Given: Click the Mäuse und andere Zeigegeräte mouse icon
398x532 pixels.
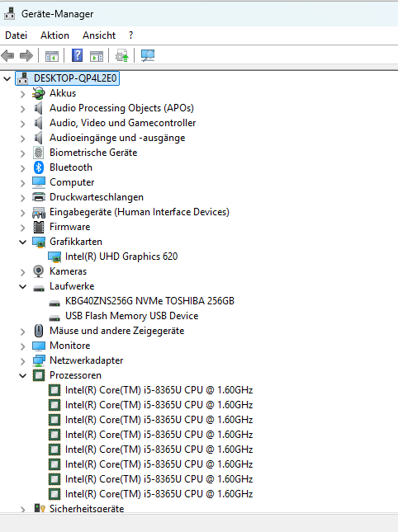Looking at the screenshot, I should tap(39, 331).
